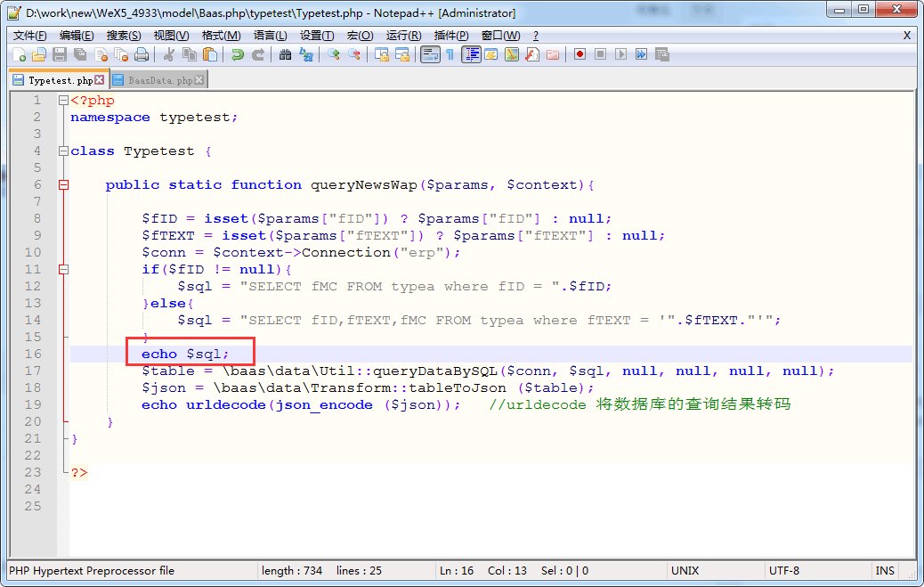Open Find with the binoculars icon
This screenshot has width=924, height=587.
click(x=285, y=55)
